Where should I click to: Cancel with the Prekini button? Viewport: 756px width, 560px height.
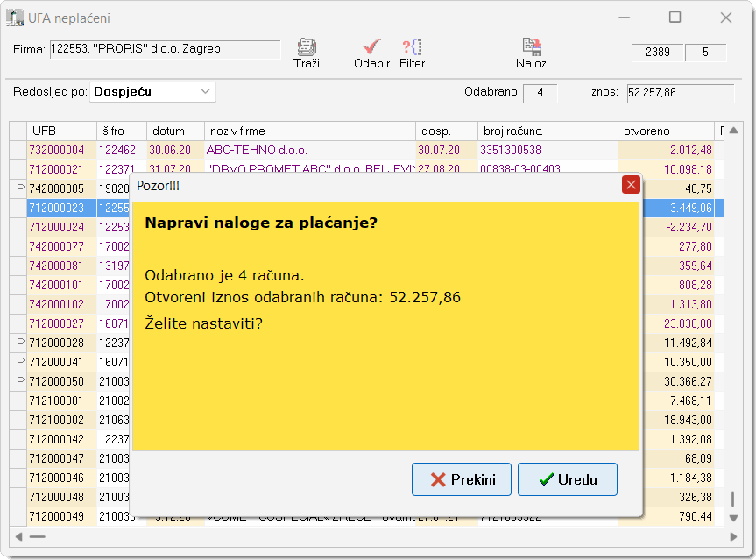(462, 479)
